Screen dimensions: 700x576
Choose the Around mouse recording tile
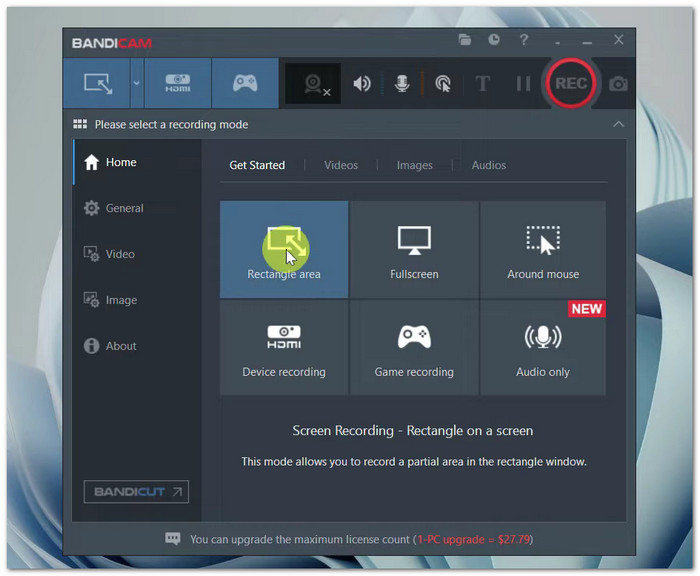point(543,249)
